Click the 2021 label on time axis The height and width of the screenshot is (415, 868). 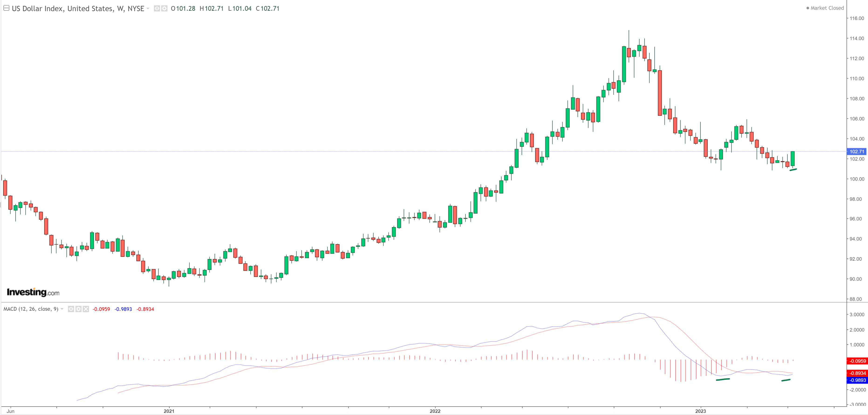click(x=169, y=411)
